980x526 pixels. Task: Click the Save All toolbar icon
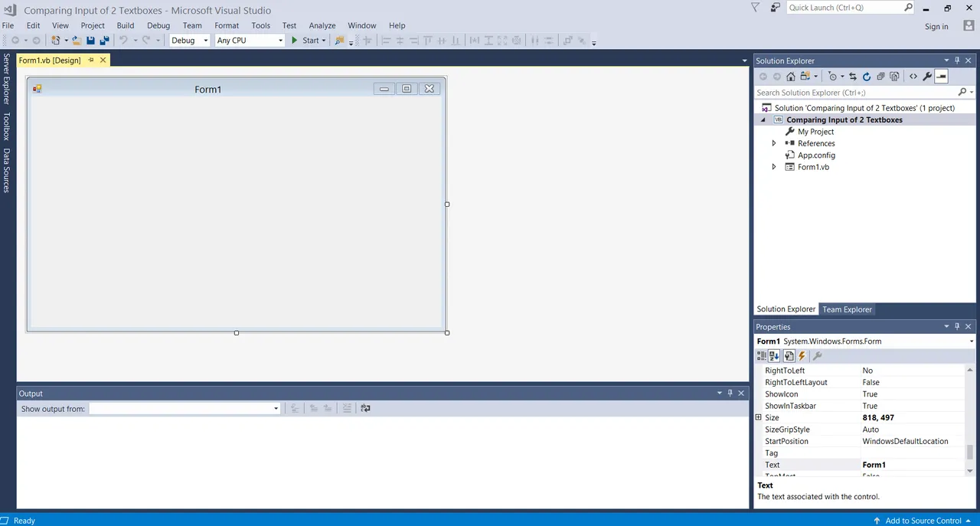coord(104,41)
